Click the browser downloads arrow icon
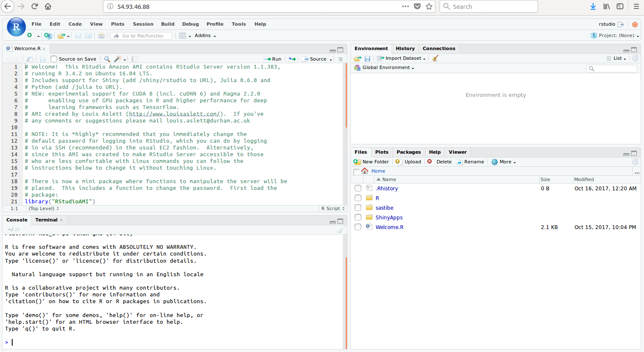The width and height of the screenshot is (644, 352). coord(593,6)
